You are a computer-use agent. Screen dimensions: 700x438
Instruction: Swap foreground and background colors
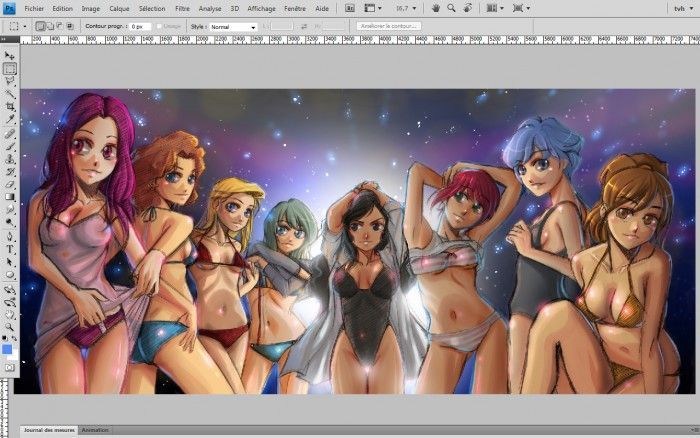[14, 338]
